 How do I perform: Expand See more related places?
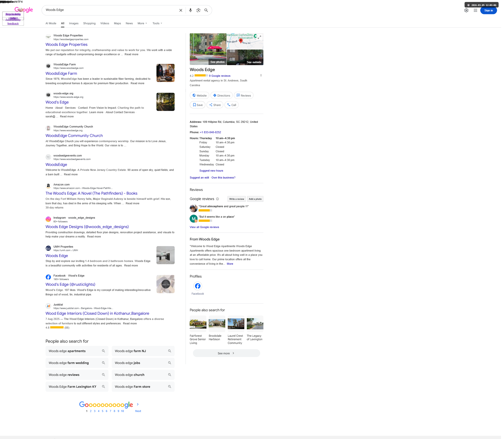(x=226, y=353)
